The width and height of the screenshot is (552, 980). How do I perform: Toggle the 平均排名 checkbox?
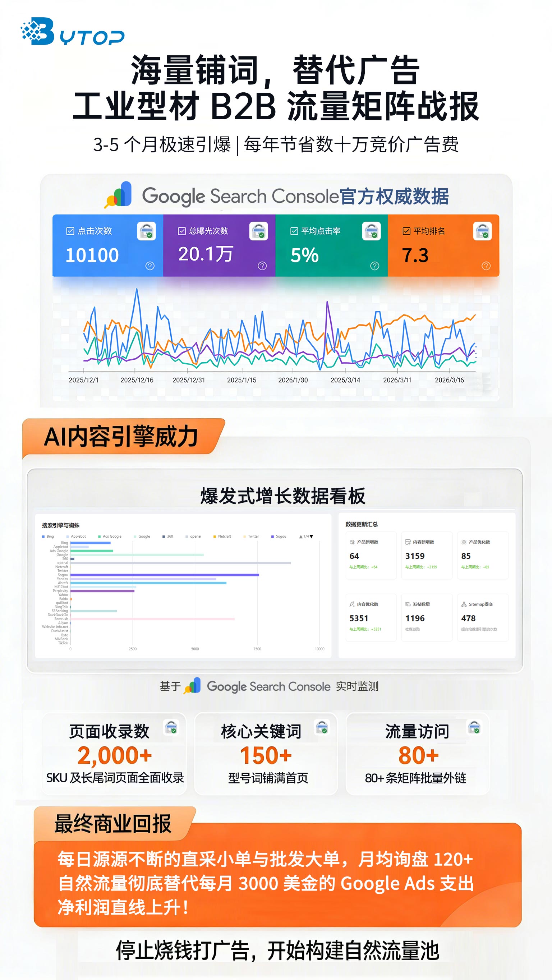click(406, 231)
